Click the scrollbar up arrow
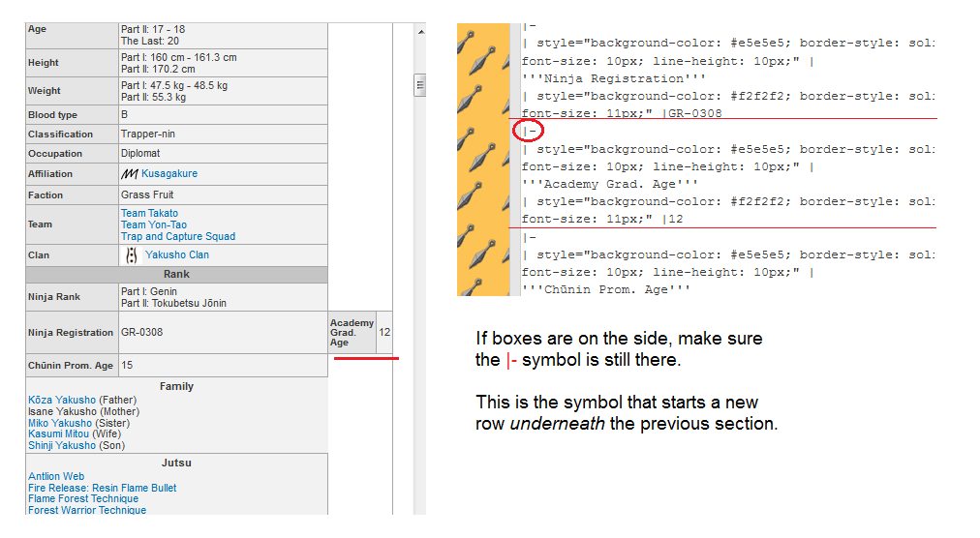980x538 pixels. tap(420, 32)
